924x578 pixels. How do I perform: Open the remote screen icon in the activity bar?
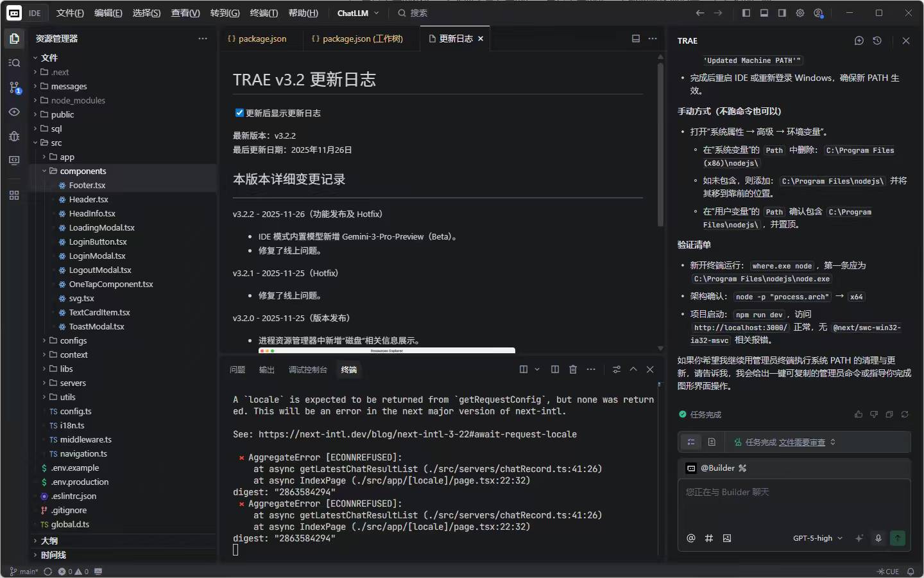tap(14, 161)
